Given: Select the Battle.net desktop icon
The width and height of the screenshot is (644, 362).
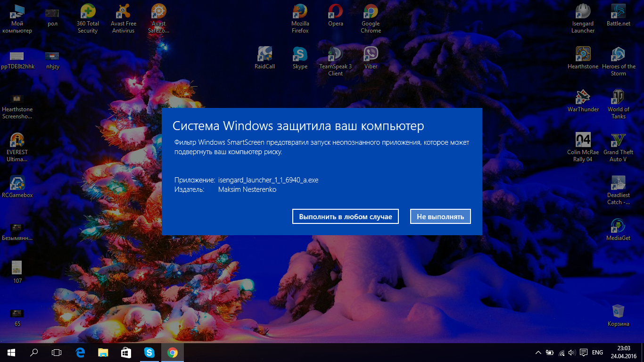Looking at the screenshot, I should point(619,16).
